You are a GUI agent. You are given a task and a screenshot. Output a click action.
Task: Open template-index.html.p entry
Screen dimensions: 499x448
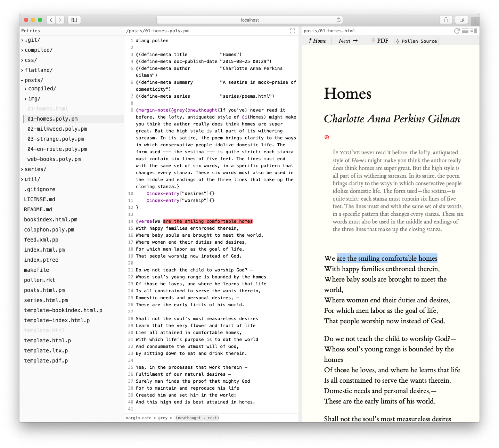(x=57, y=320)
